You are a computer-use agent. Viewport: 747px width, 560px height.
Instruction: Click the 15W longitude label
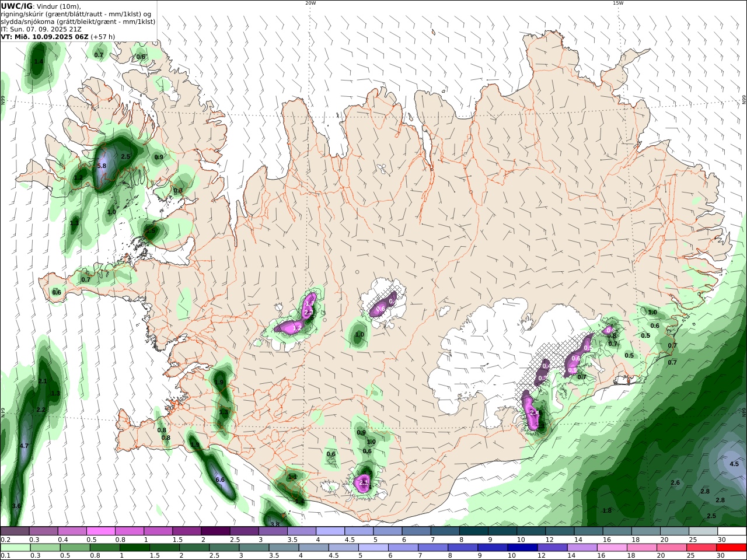click(x=618, y=3)
